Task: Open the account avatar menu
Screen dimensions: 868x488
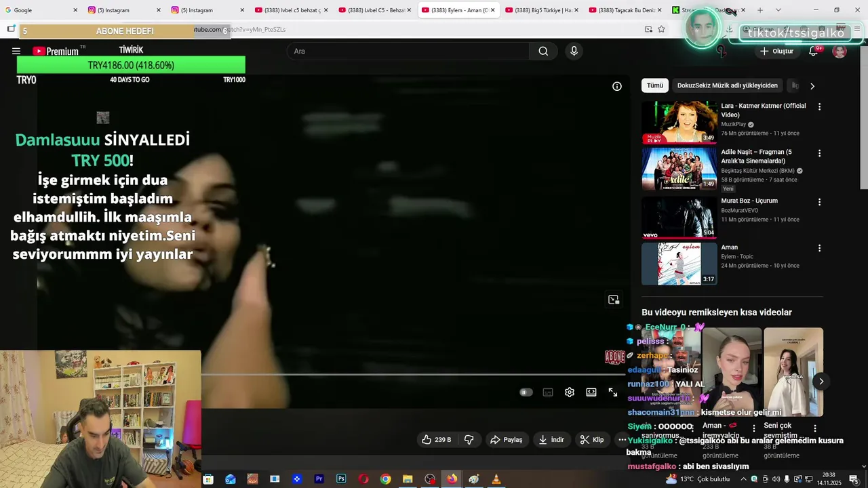Action: 840,51
